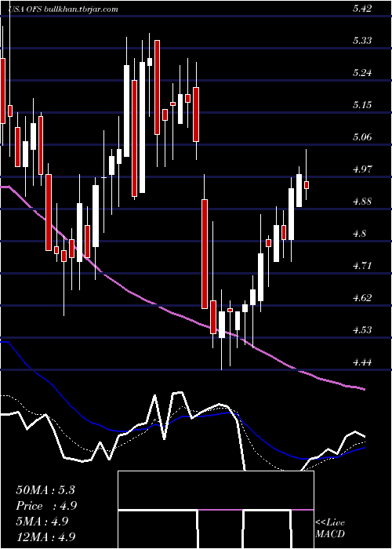
Task: Click the 5.06 price axis label
Action: [x=362, y=137]
